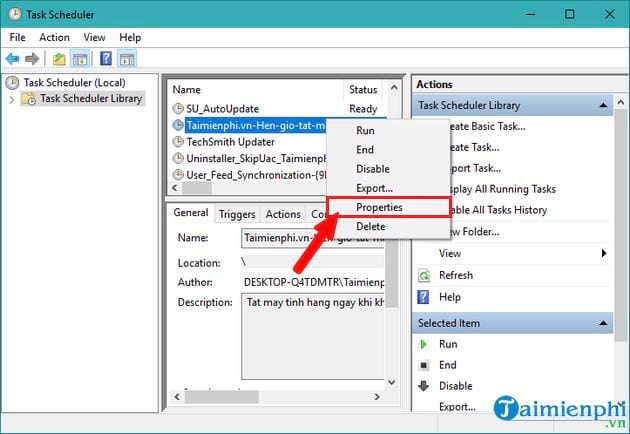Screen dimensions: 630x434
Task: Select the TechSmith Updater task row
Action: point(249,142)
